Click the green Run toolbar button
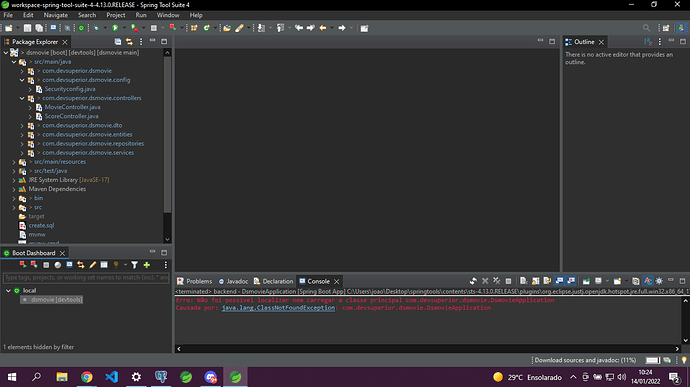This screenshot has height=387, width=690. point(115,28)
